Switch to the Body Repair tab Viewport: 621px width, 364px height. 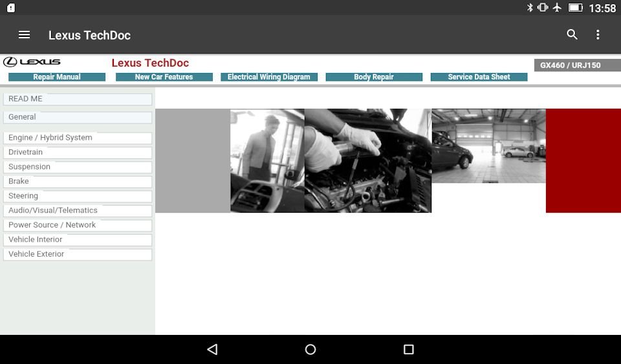(374, 77)
